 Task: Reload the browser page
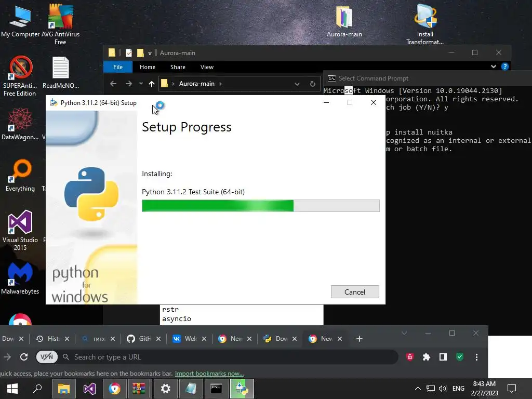(24, 357)
